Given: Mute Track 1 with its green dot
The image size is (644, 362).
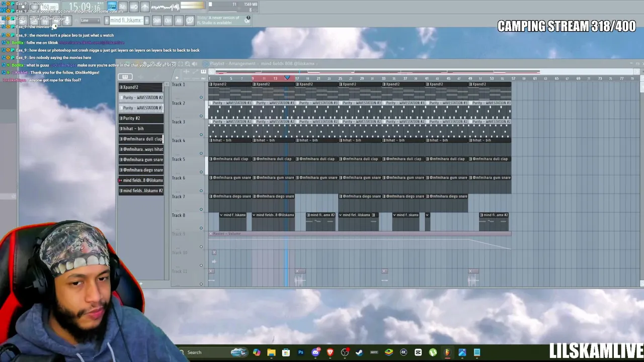Looking at the screenshot, I should 201,98.
